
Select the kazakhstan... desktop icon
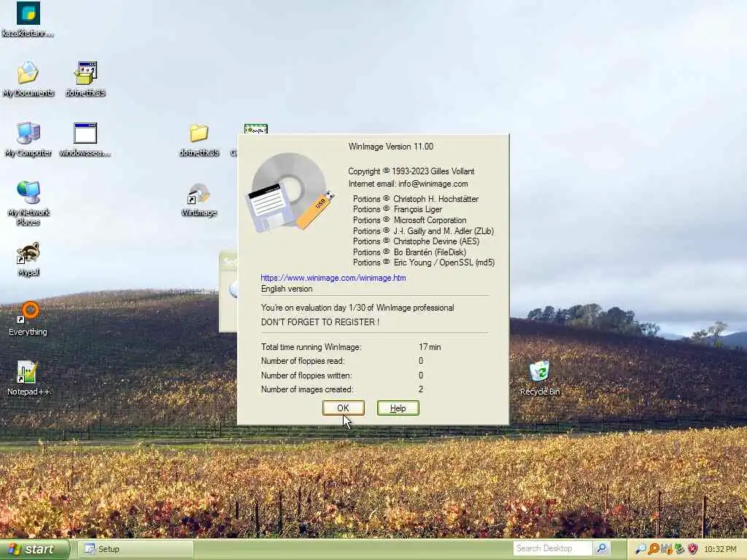click(x=28, y=20)
